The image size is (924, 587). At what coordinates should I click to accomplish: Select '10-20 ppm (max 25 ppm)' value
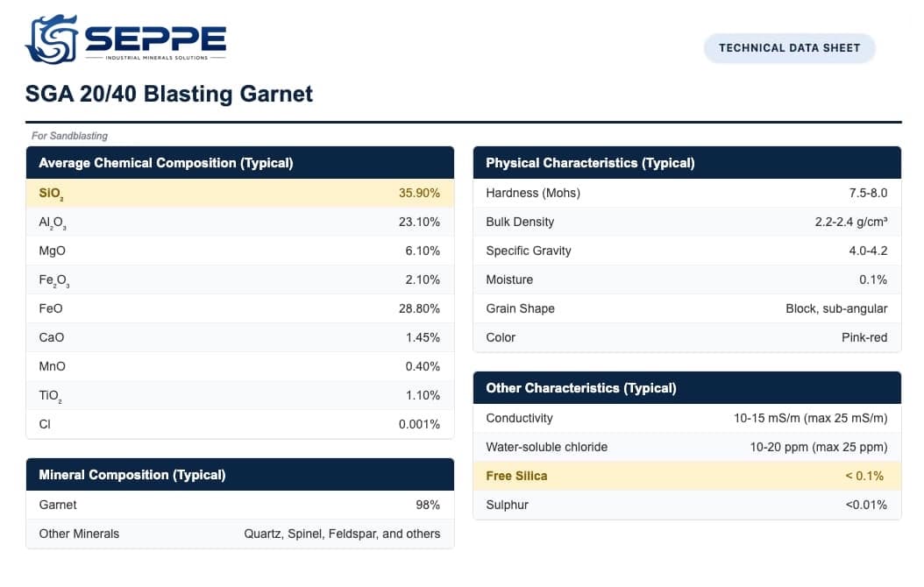pyautogui.click(x=819, y=447)
